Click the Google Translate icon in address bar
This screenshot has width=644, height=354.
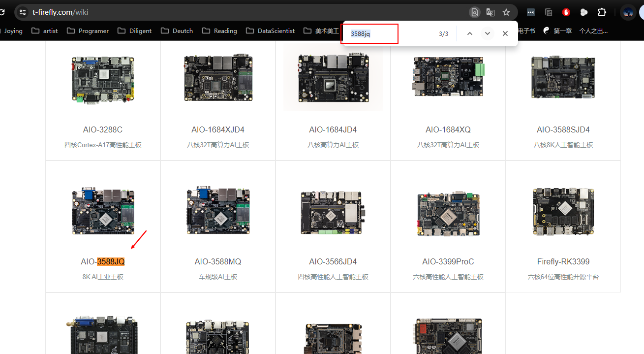(491, 12)
